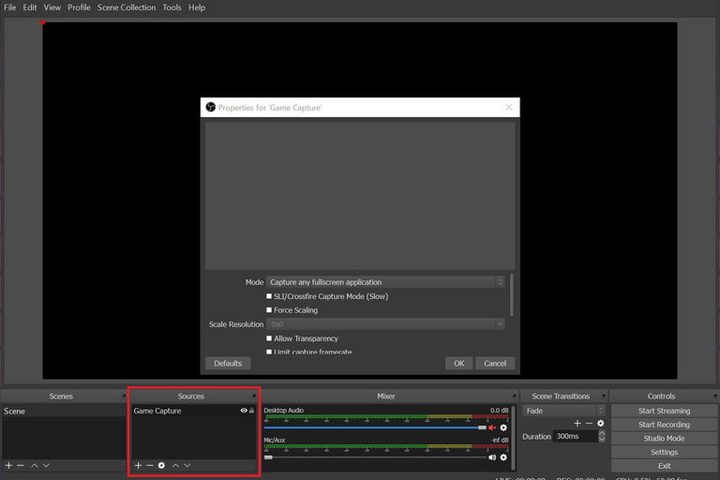Click the Start Streaming button
Screen dimensions: 720x480
664,411
